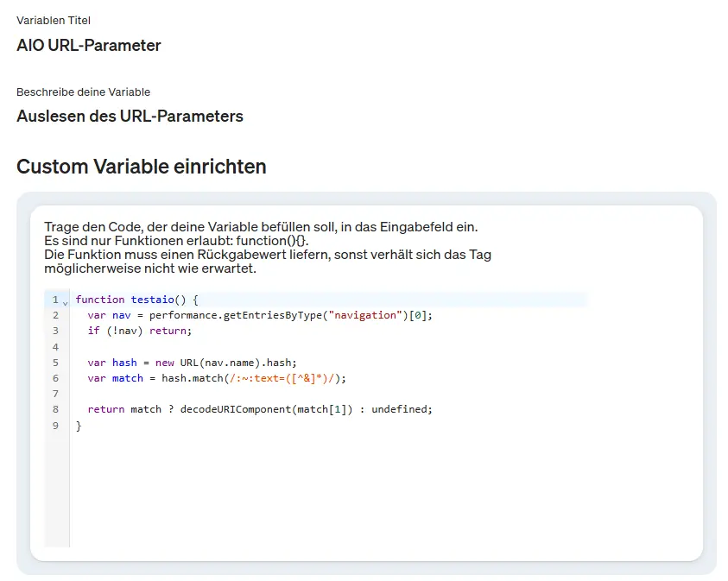Click the Variablen Titel label
This screenshot has height=581, width=728.
pos(54,20)
